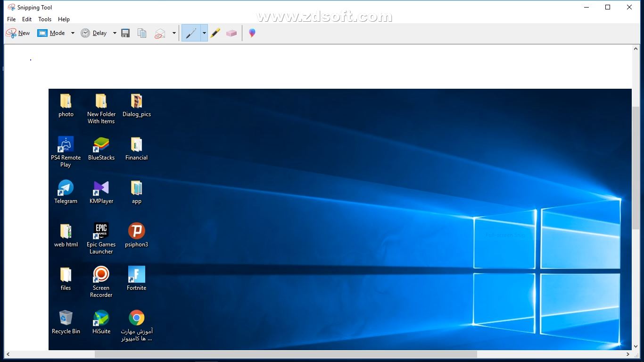Close the Snipping Tool window

coord(629,7)
